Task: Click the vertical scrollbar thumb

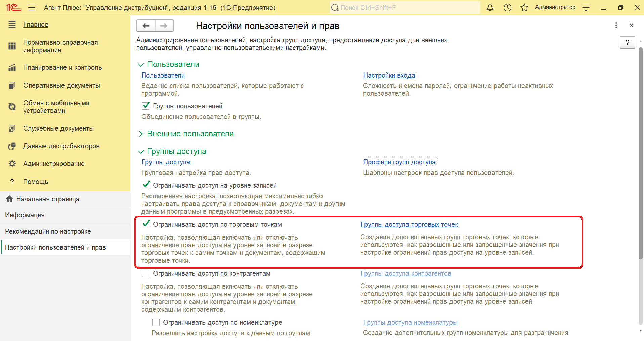Action: [640, 153]
